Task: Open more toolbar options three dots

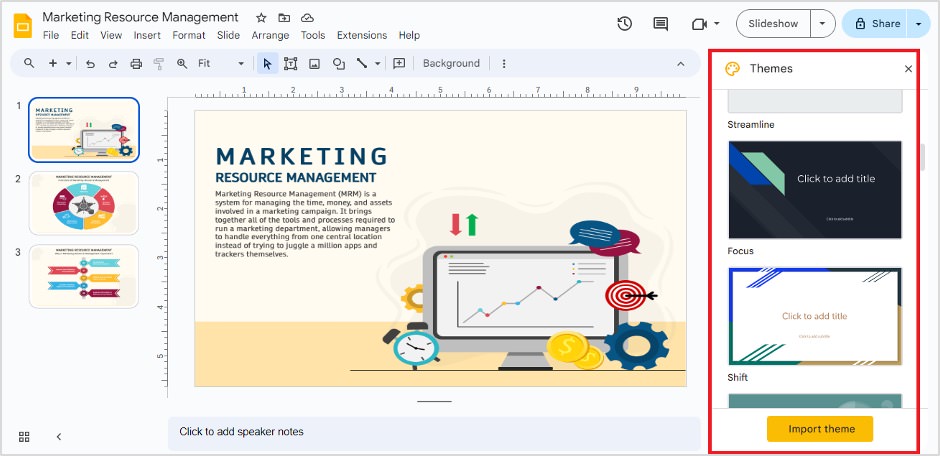Action: point(504,64)
